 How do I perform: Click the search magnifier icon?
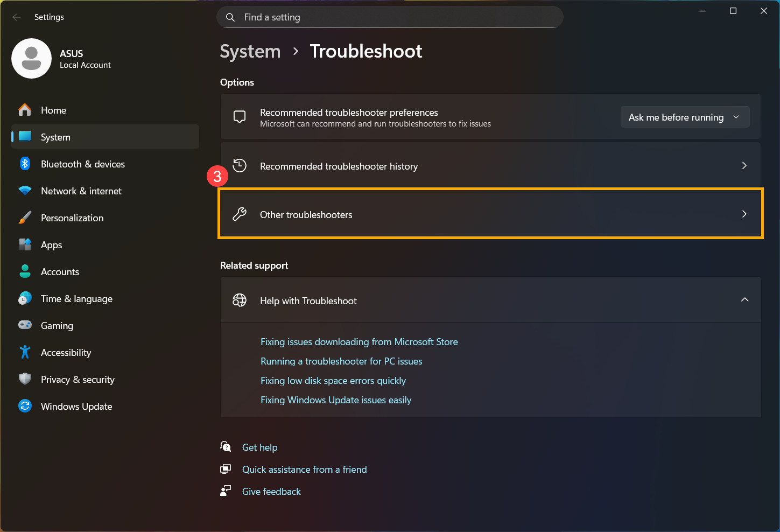(x=230, y=17)
